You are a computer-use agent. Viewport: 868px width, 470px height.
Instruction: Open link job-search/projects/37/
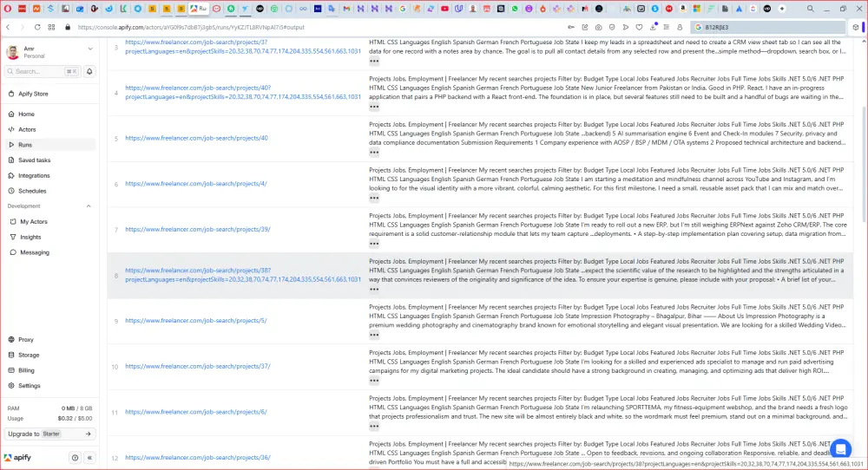point(198,366)
